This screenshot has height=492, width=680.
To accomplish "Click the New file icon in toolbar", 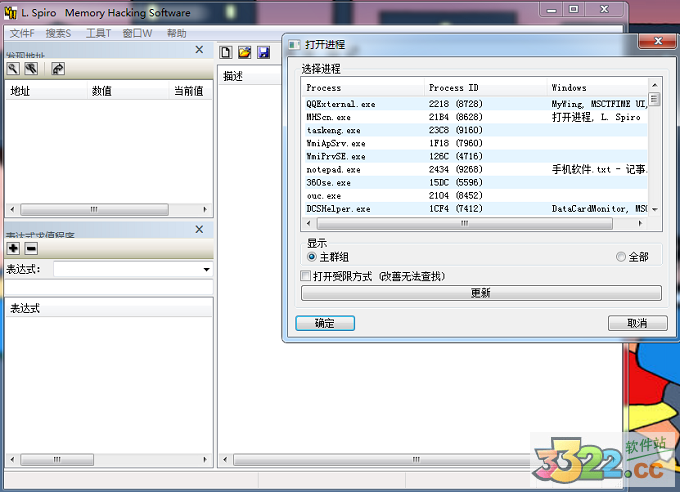I will [227, 52].
